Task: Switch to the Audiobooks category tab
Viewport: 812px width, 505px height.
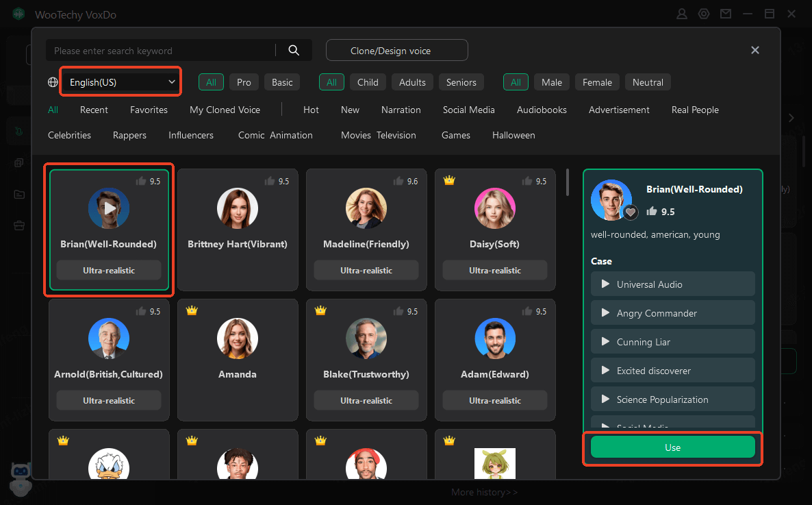Action: (542, 110)
